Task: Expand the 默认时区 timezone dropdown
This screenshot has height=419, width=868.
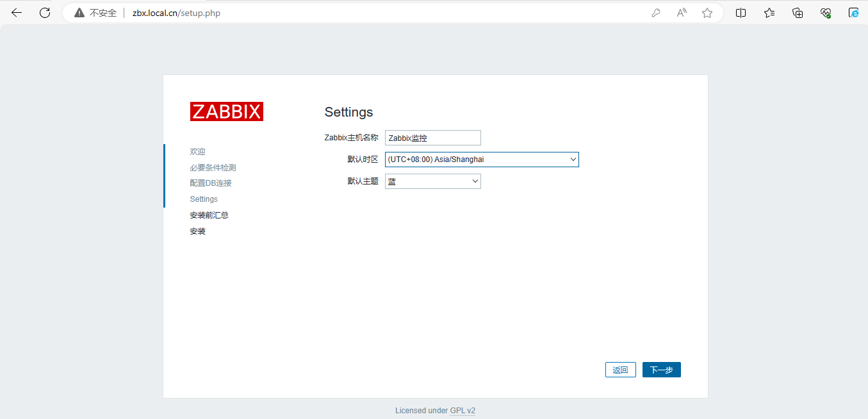Action: tap(482, 160)
